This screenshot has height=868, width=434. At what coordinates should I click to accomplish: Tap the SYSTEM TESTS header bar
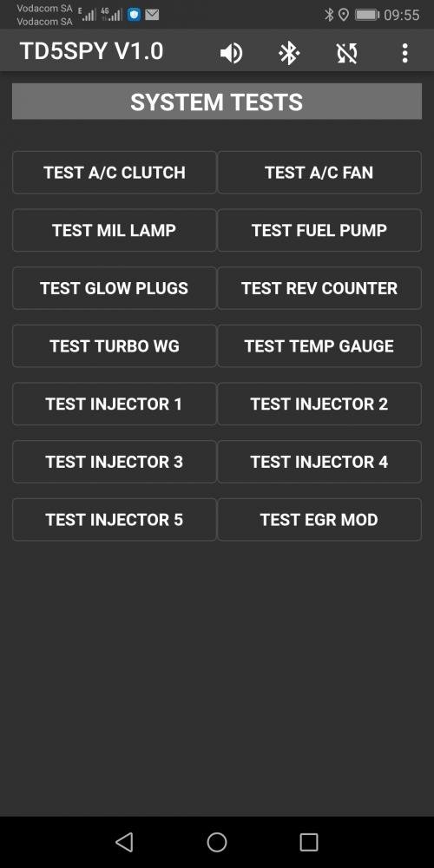click(217, 102)
